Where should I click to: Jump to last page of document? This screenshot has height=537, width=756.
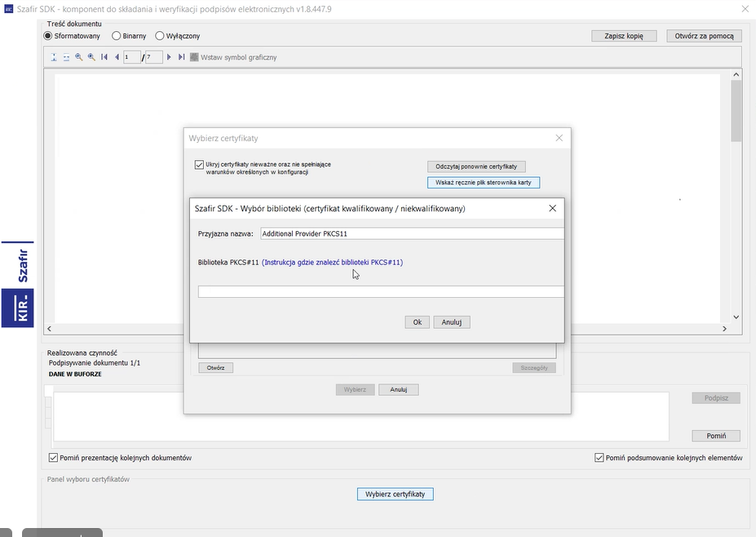point(181,57)
